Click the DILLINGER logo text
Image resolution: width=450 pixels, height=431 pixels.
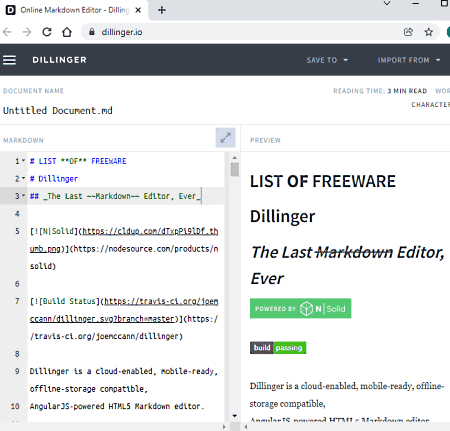tap(59, 60)
